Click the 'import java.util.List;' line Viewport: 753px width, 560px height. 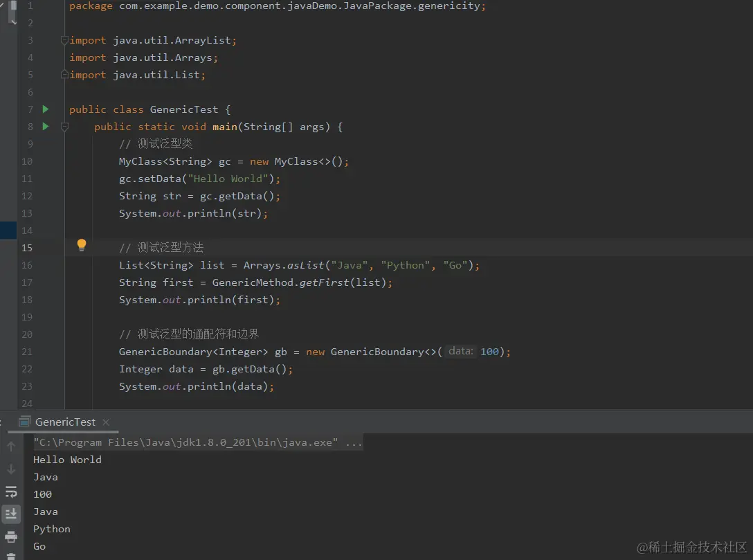coord(137,75)
